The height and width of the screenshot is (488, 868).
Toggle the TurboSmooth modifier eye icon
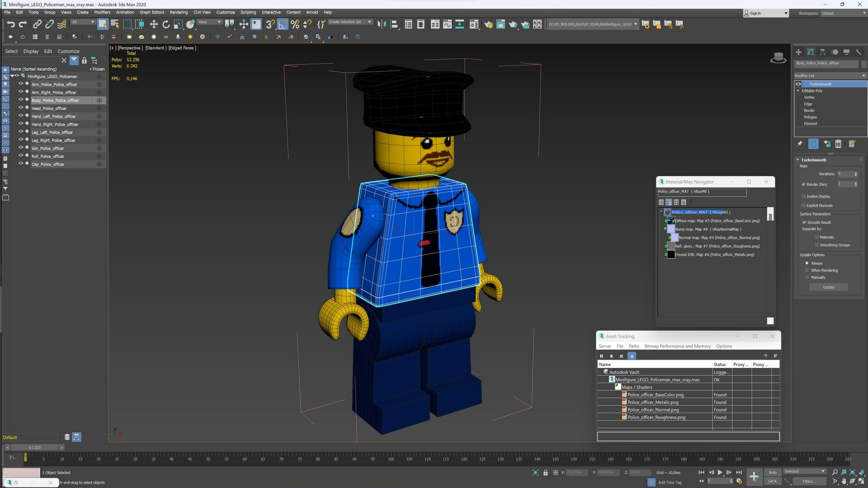point(798,84)
